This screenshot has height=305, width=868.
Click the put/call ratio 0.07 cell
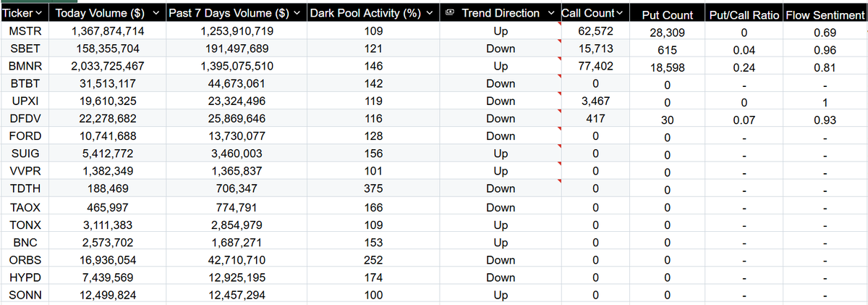744,120
